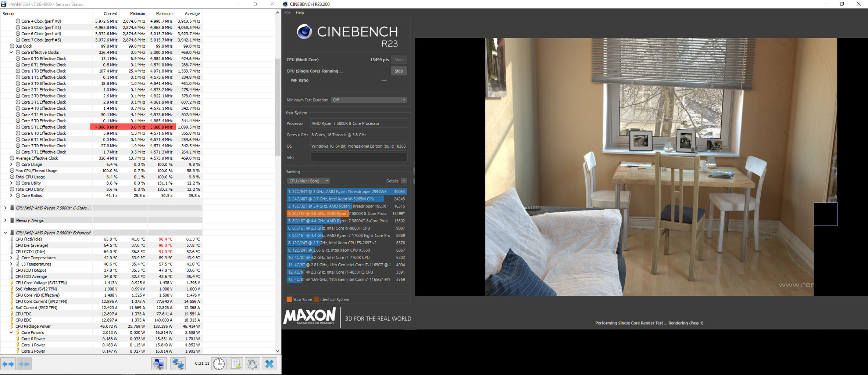Select ranking entry Intel Core i9-9880H
Image resolution: width=868 pixels, height=375 pixels.
coord(347,228)
